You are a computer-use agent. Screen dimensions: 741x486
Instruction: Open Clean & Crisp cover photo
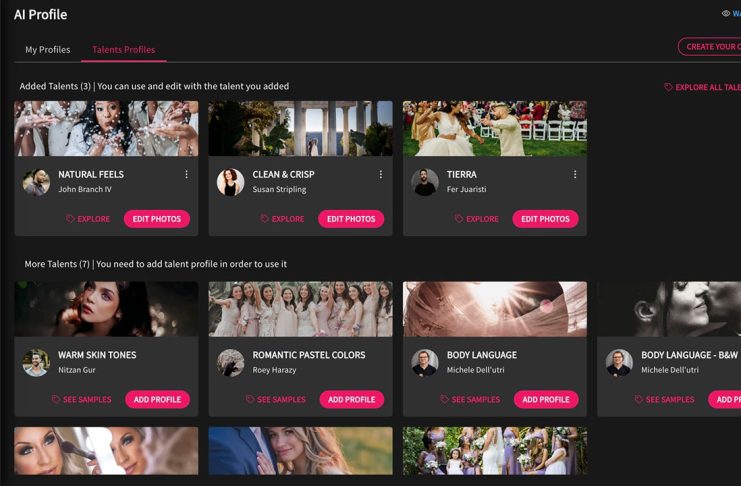pyautogui.click(x=301, y=128)
